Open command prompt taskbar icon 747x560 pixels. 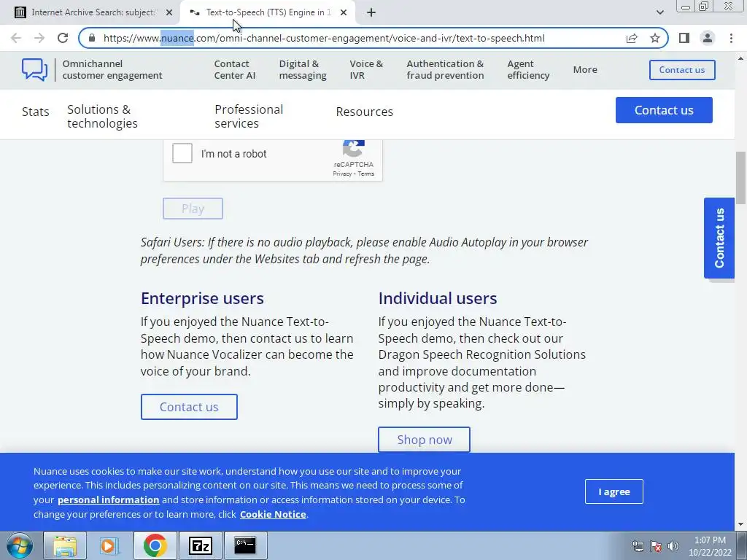[245, 545]
